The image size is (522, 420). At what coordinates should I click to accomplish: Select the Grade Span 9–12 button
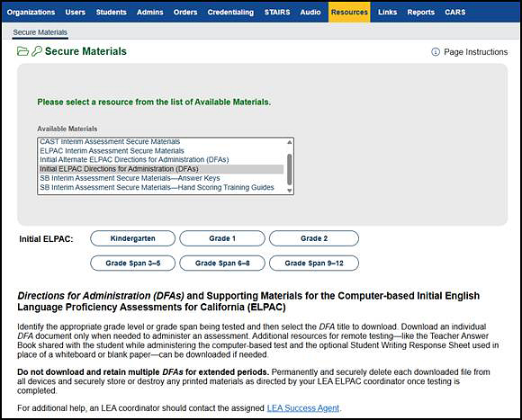314,263
